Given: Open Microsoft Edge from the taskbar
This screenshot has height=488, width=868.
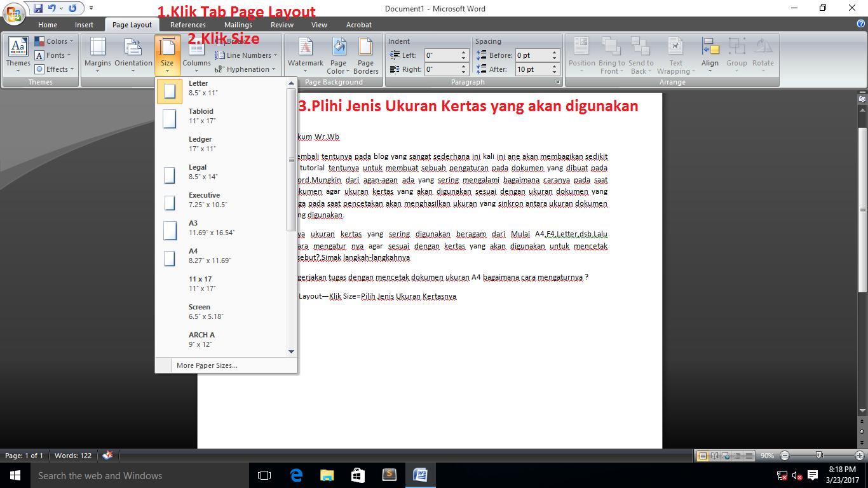Looking at the screenshot, I should 296,475.
